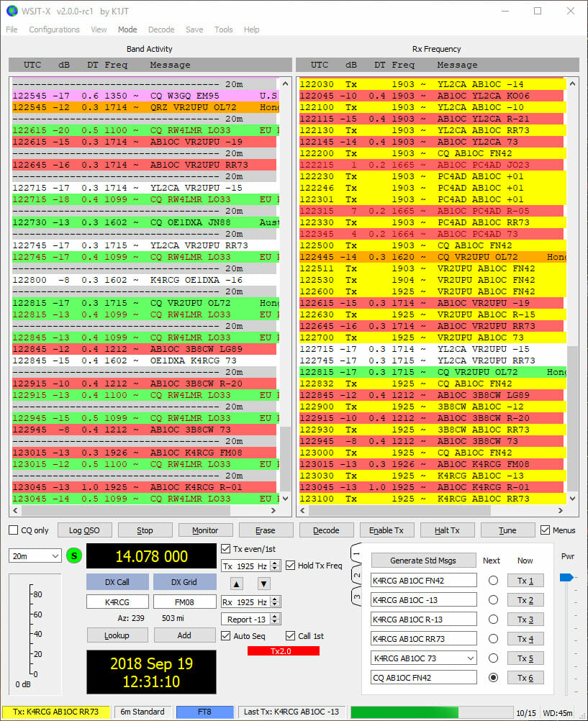Click the Log QSO button
The width and height of the screenshot is (588, 721).
(84, 530)
